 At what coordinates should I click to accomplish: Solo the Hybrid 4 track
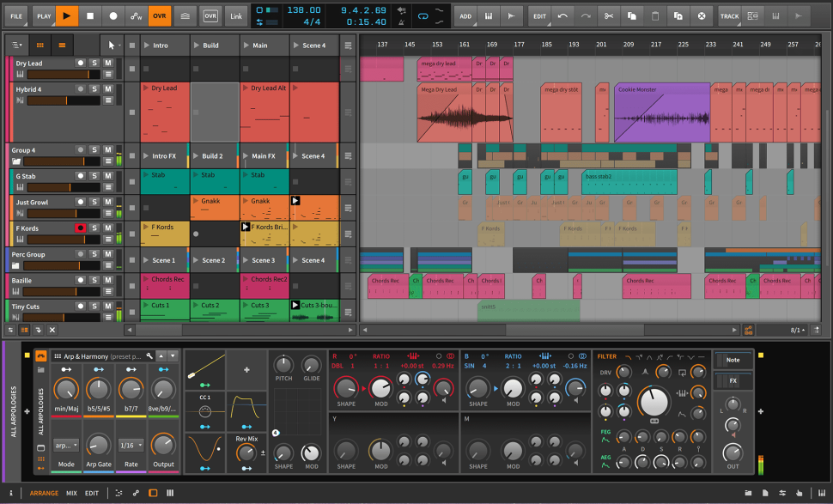[x=94, y=88]
